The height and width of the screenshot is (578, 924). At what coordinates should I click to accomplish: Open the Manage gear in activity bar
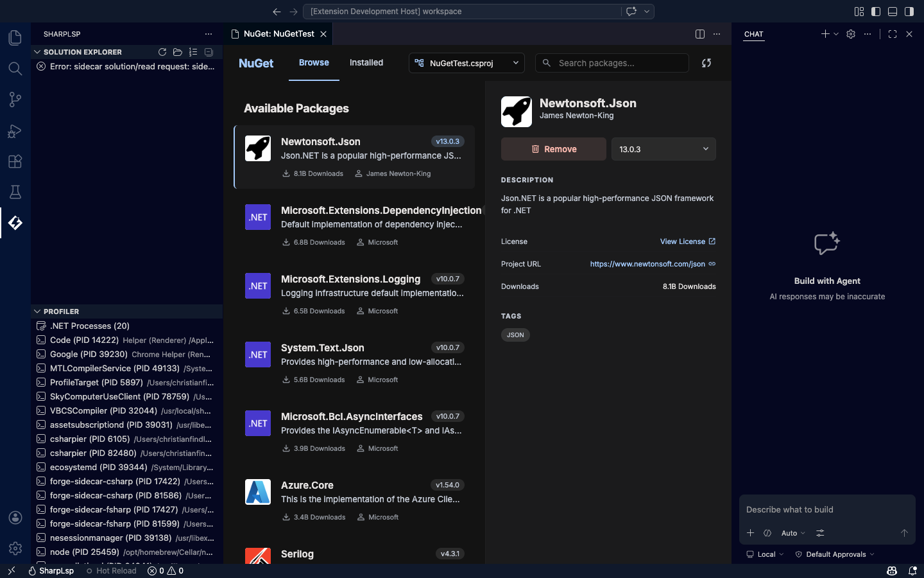[x=15, y=548]
